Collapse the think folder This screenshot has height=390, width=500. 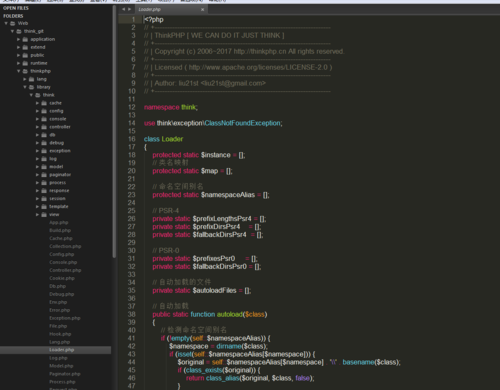click(x=31, y=95)
